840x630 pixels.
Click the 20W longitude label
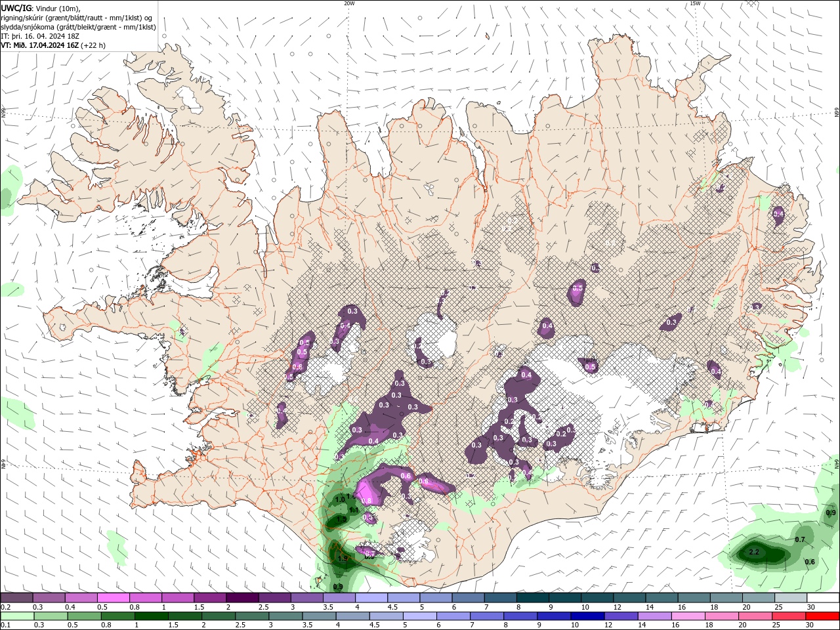349,3
